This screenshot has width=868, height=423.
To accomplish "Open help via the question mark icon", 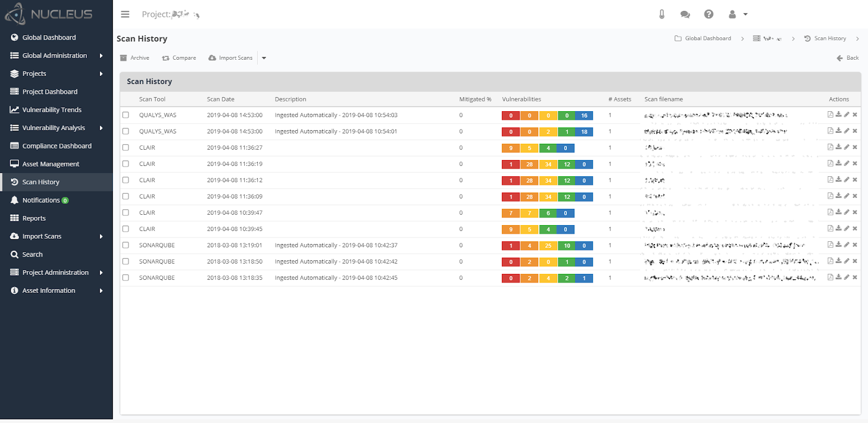I will (x=709, y=14).
